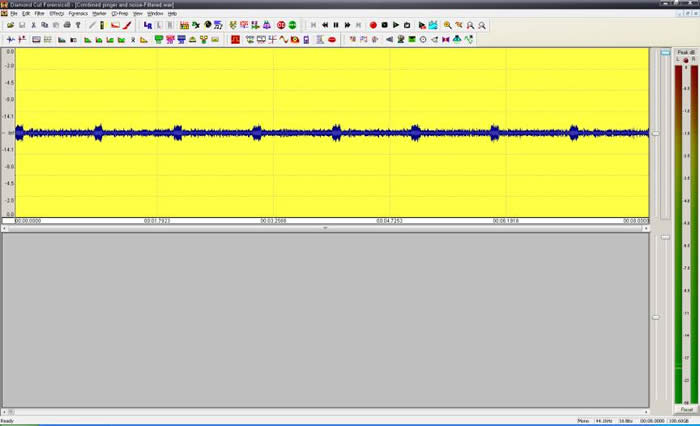700x426 pixels.
Task: Click the Pause playback button
Action: click(336, 25)
